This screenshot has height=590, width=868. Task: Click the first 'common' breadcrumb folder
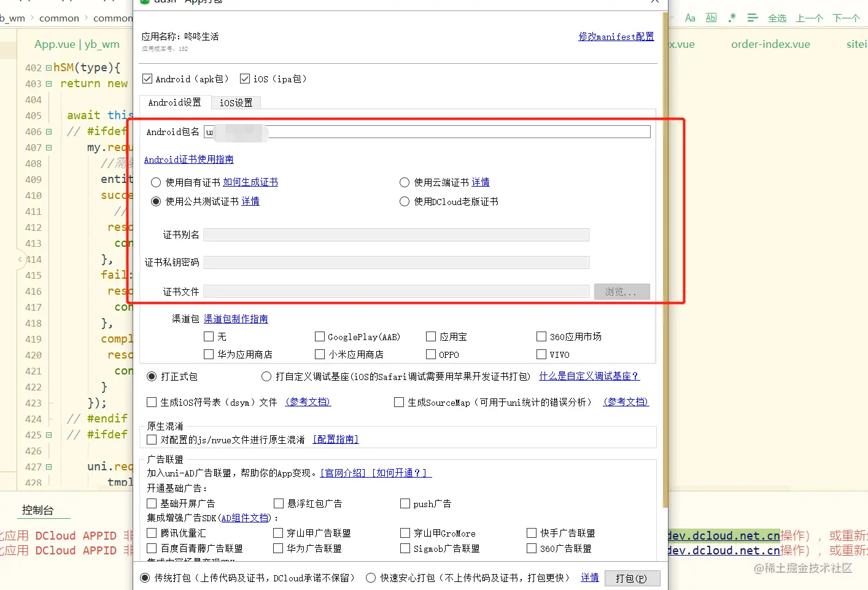tap(59, 18)
